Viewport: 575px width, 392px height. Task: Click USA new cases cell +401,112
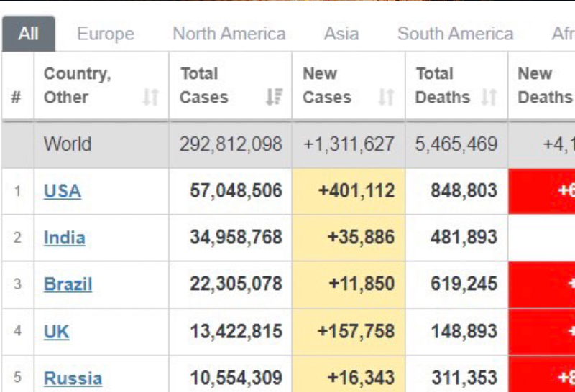coord(356,191)
